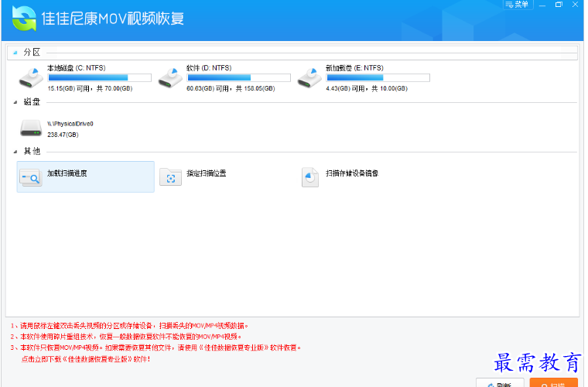Click the orange 扫描 button
Viewport: 588px width, 387px height.
(553, 383)
